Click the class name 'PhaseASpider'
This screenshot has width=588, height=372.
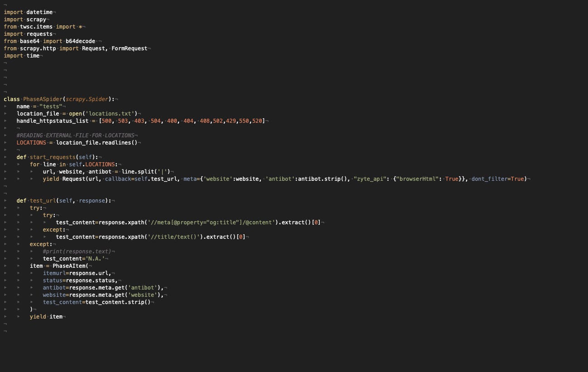click(43, 99)
